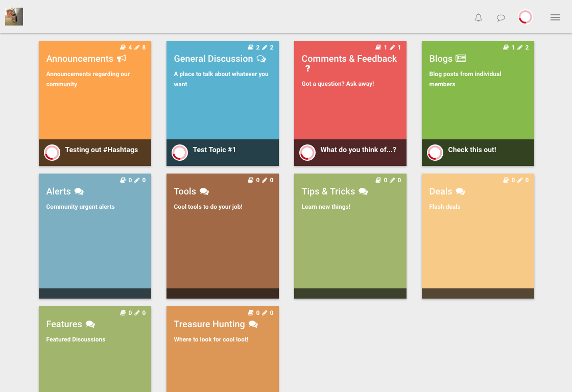Click the topics book icon on Announcements card
Image resolution: width=572 pixels, height=392 pixels.
123,47
